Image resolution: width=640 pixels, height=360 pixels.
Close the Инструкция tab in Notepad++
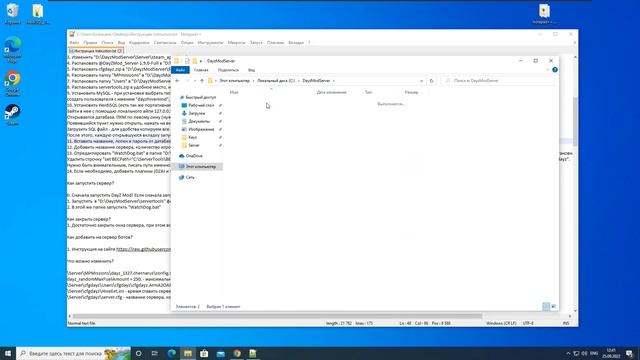pos(120,51)
